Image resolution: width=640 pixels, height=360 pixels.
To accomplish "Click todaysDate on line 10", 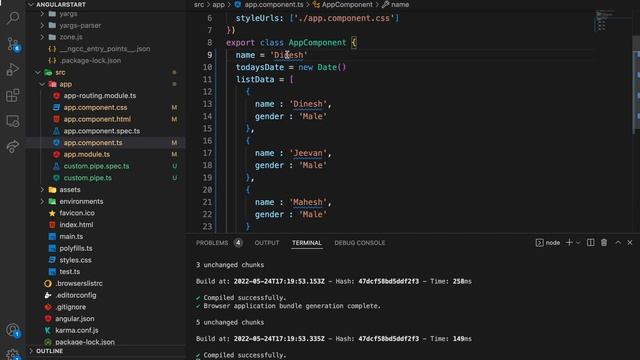I will point(260,67).
